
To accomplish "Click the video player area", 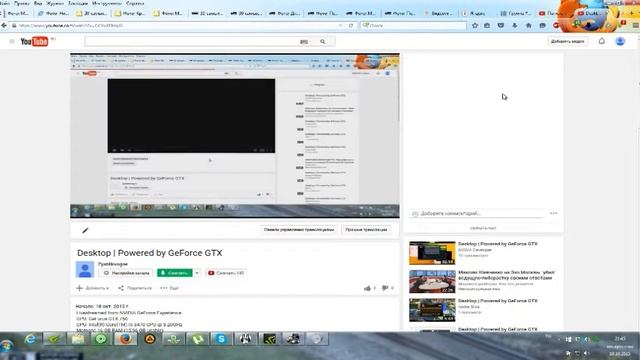I will click(x=235, y=136).
